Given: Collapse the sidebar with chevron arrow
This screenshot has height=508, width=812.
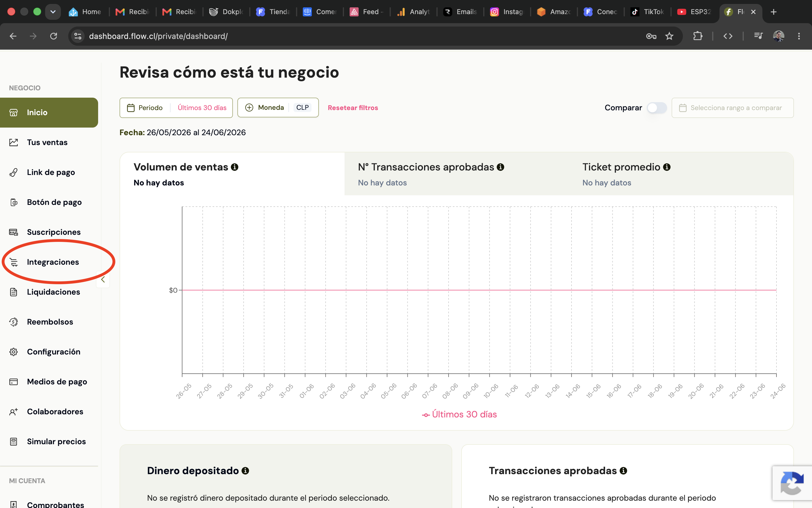Looking at the screenshot, I should pos(103,279).
